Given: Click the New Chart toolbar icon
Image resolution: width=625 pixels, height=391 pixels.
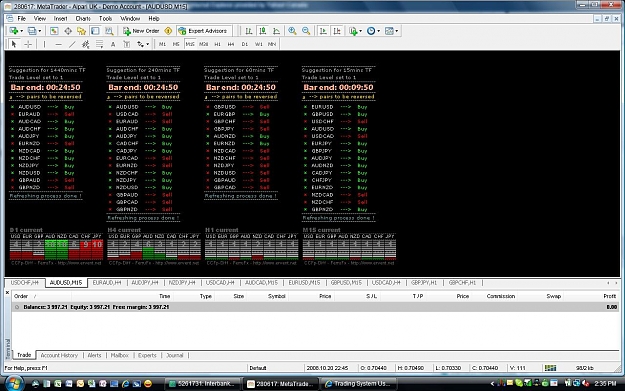Looking at the screenshot, I should tap(14, 31).
